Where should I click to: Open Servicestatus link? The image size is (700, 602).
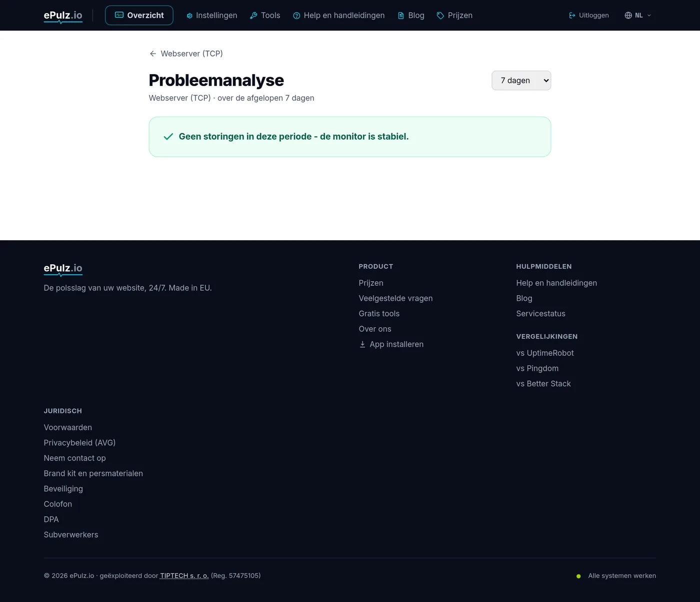pos(540,314)
